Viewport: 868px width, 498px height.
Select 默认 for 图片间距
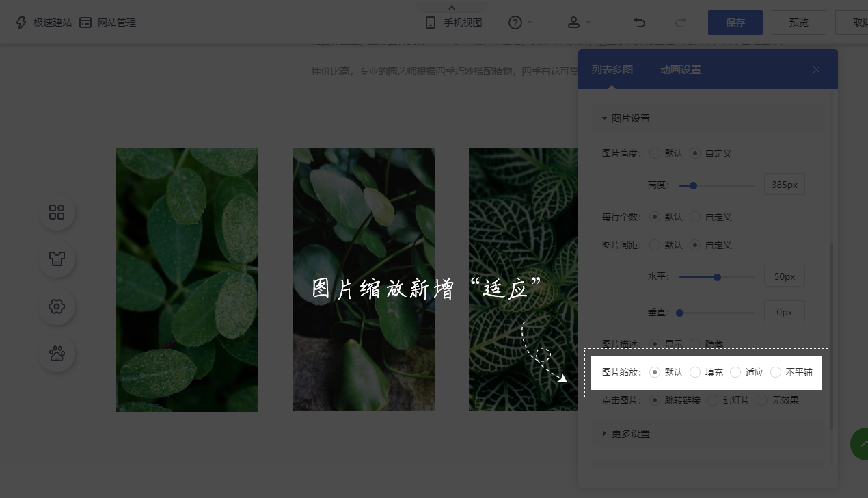(x=655, y=245)
